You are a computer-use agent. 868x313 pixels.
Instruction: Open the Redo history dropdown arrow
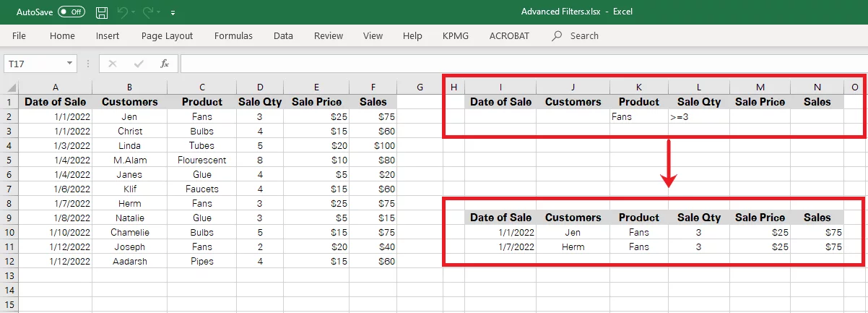(160, 13)
